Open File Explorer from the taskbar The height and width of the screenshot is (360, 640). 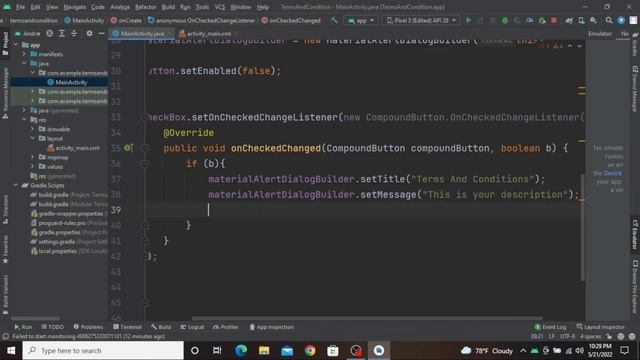click(264, 351)
